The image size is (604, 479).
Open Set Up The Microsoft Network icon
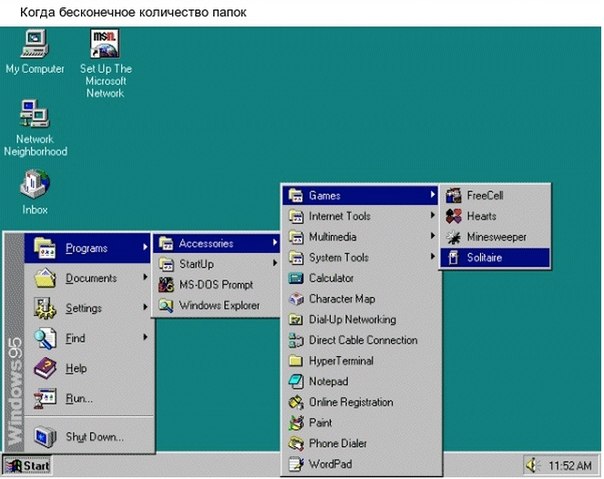(x=105, y=44)
